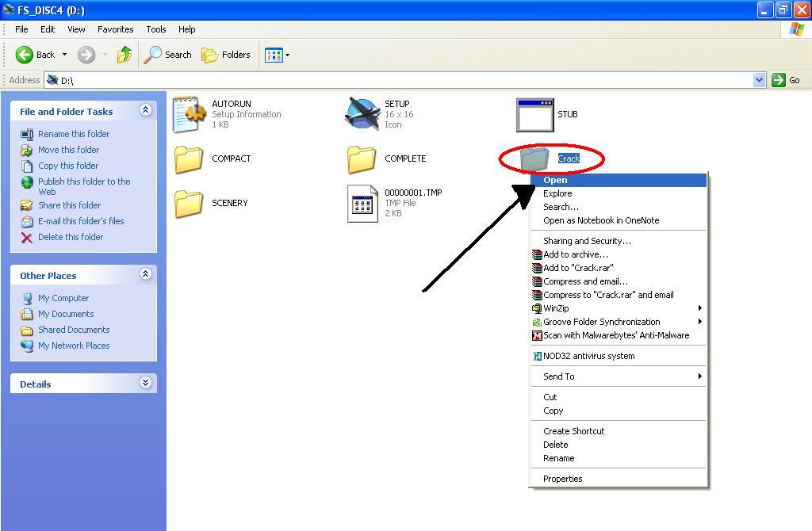Viewport: 812px width, 531px height.
Task: Click the Back arrow icon in toolbar
Action: 25,55
